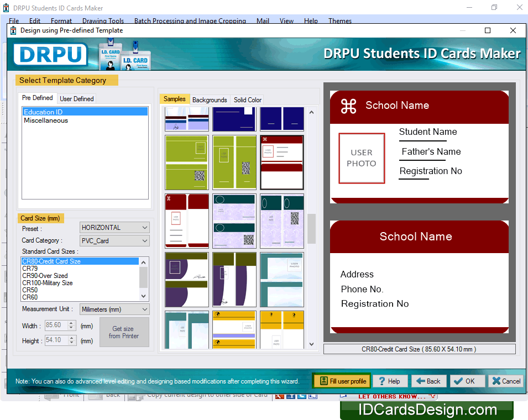Screen dimensions: 528x420
Task: Choose the purple olive horizontal template
Action: (187, 280)
